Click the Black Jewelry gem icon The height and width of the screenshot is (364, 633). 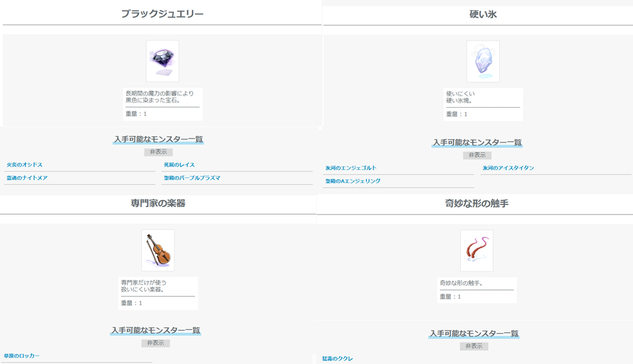tap(162, 61)
